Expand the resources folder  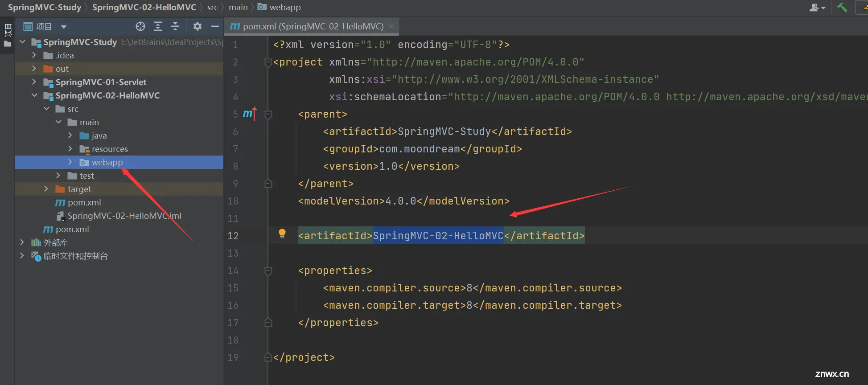pos(70,149)
